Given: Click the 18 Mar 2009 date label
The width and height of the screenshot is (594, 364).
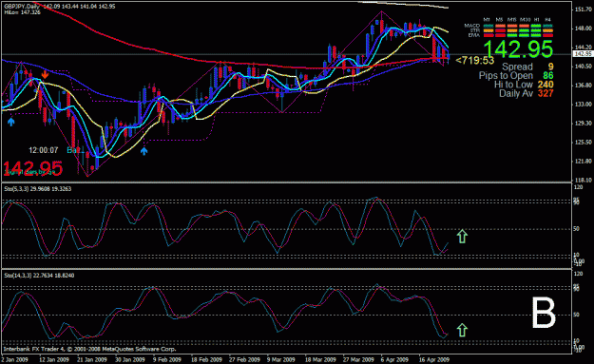Looking at the screenshot, I should pos(320,359).
